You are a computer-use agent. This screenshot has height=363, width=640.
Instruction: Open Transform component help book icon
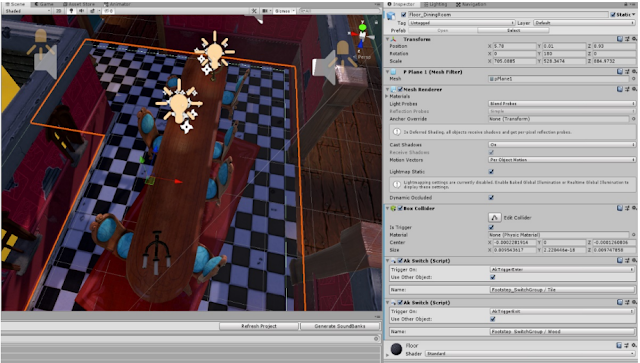pyautogui.click(x=620, y=39)
